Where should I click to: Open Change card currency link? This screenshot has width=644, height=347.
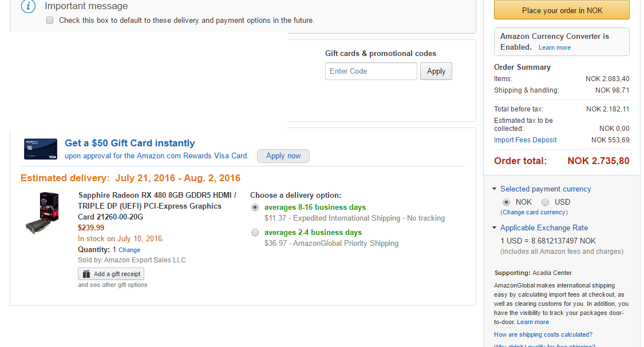tap(534, 213)
